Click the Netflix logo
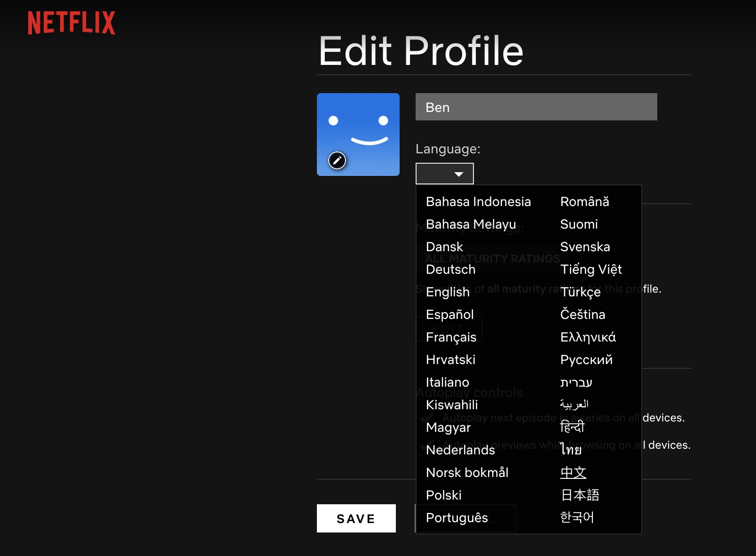Screen dimensions: 756x556 pyautogui.click(x=71, y=23)
